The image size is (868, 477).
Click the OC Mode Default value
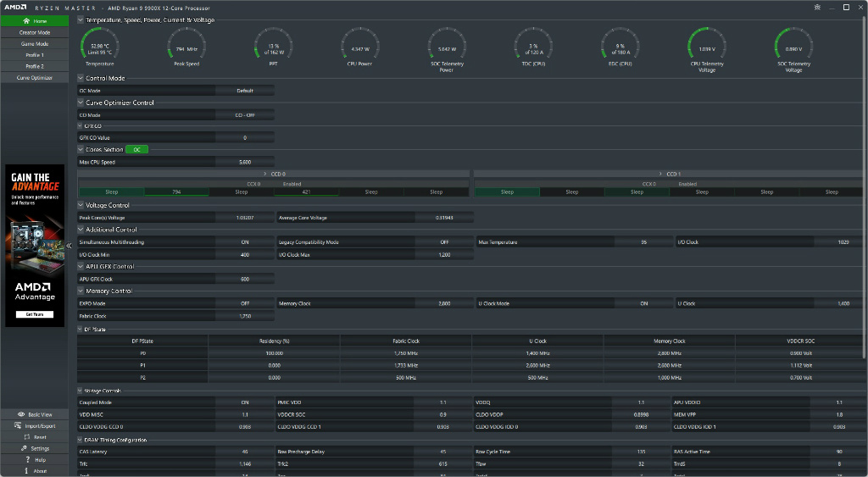coord(245,91)
